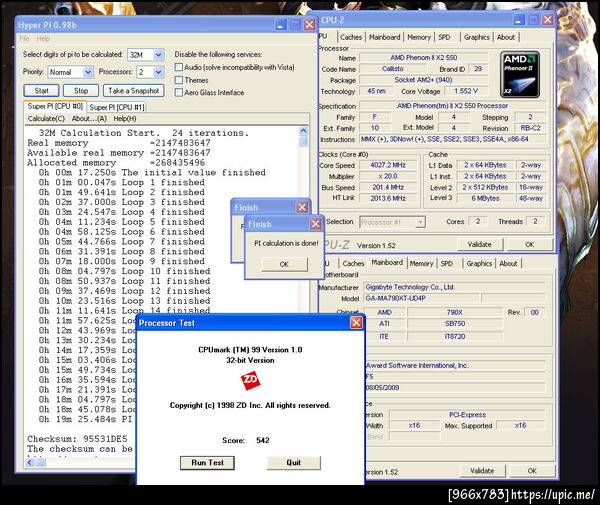Viewport: 600px width, 505px height.
Task: Close the rear Finish dialog
Action: [x=302, y=207]
